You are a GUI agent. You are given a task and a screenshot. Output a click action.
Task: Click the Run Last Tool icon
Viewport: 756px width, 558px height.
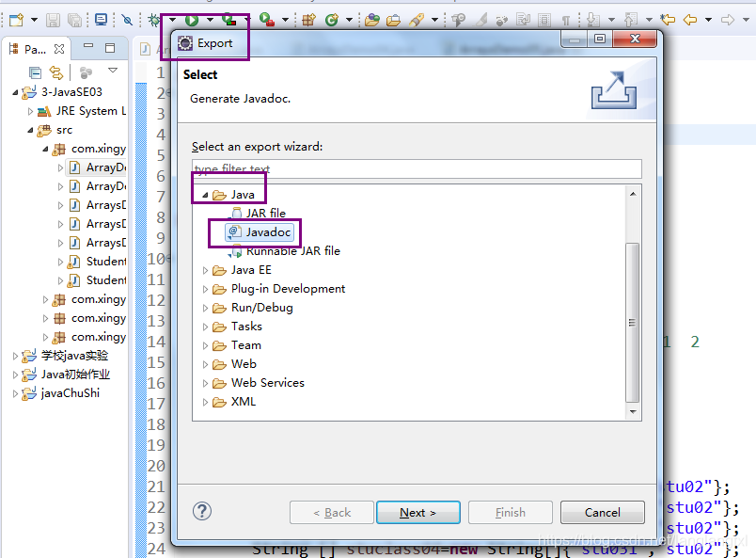[x=267, y=20]
